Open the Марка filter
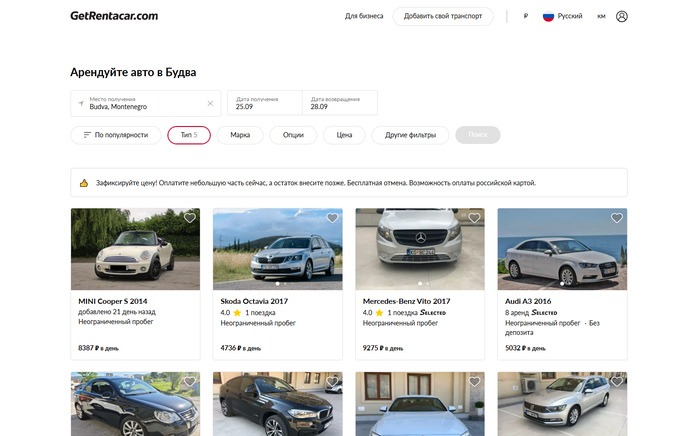This screenshot has height=436, width=700. click(240, 134)
